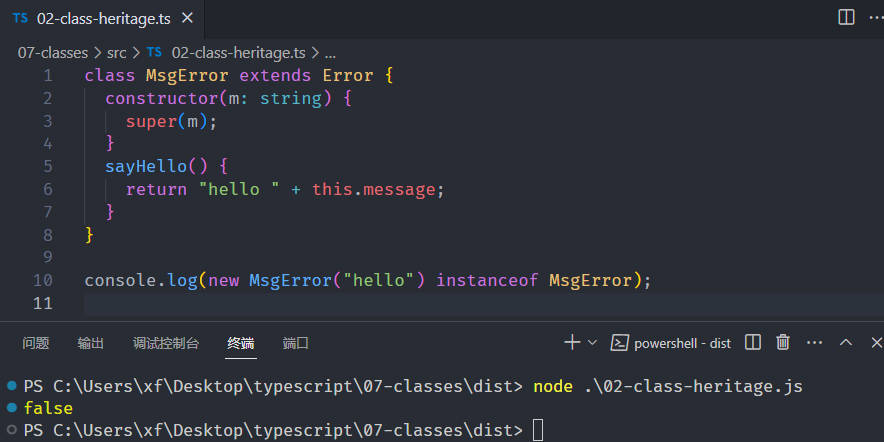Open the 调试控制台 tab

166,343
